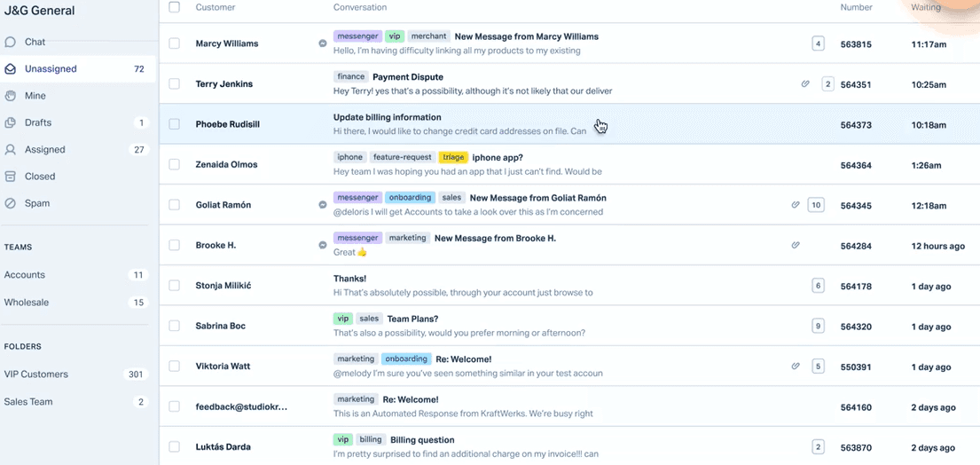Sort by the Conversation column header
This screenshot has height=465, width=980.
coord(360,7)
